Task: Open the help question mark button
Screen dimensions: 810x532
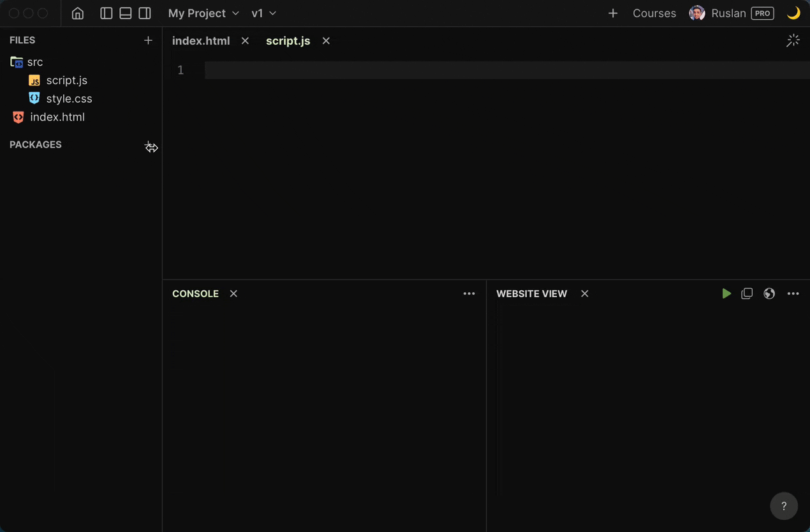Action: (x=784, y=506)
